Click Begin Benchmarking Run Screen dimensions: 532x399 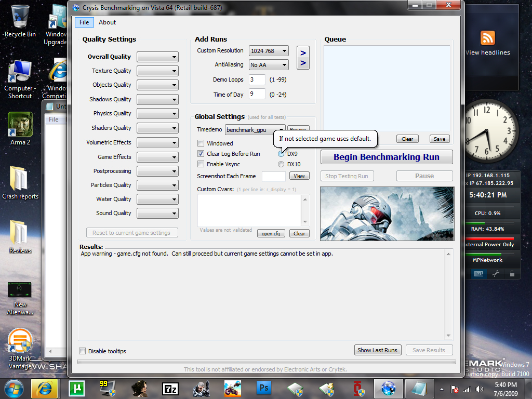(387, 157)
